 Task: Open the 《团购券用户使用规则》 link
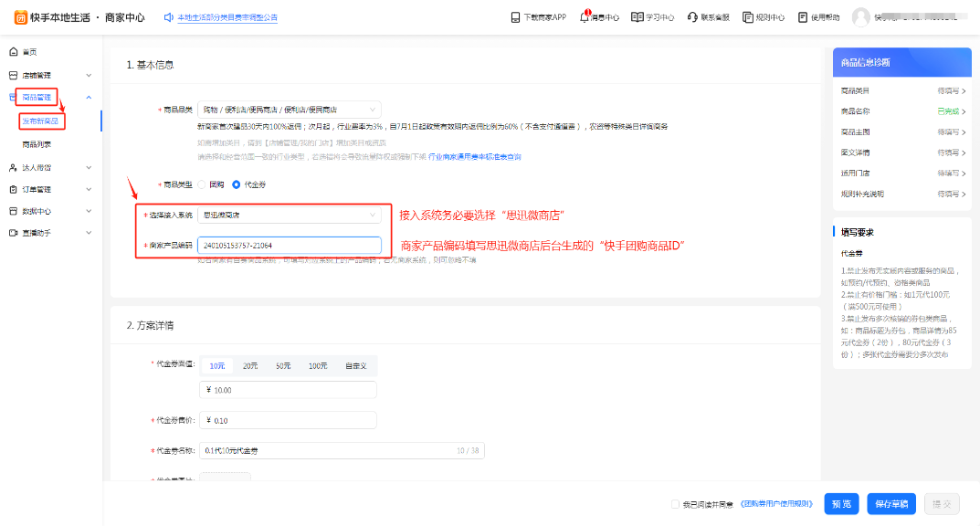pos(777,504)
